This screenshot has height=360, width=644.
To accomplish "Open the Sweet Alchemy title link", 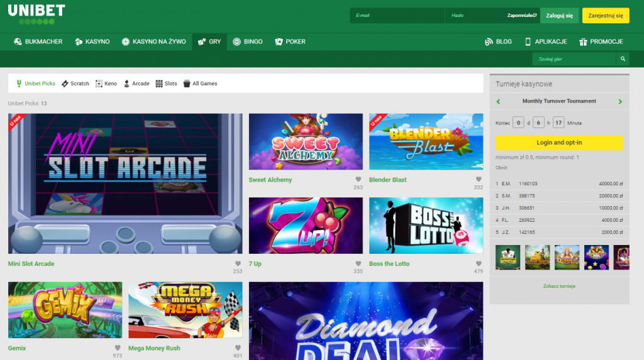I will tap(270, 180).
